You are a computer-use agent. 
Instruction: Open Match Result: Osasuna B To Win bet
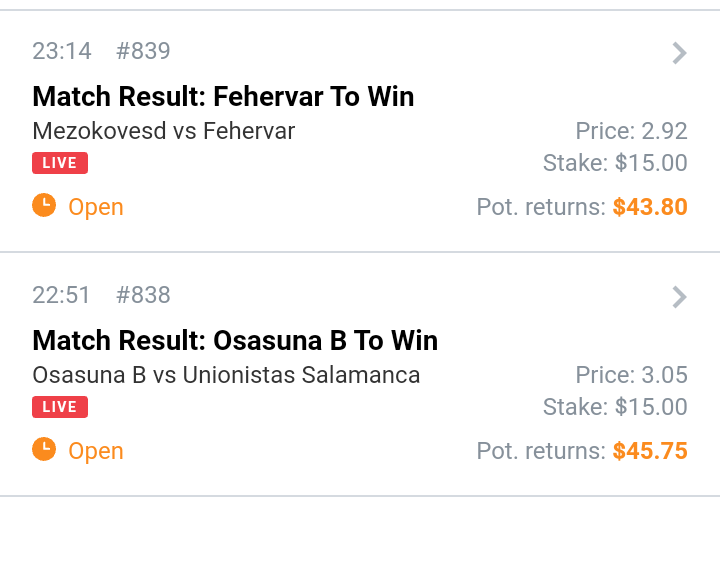235,341
